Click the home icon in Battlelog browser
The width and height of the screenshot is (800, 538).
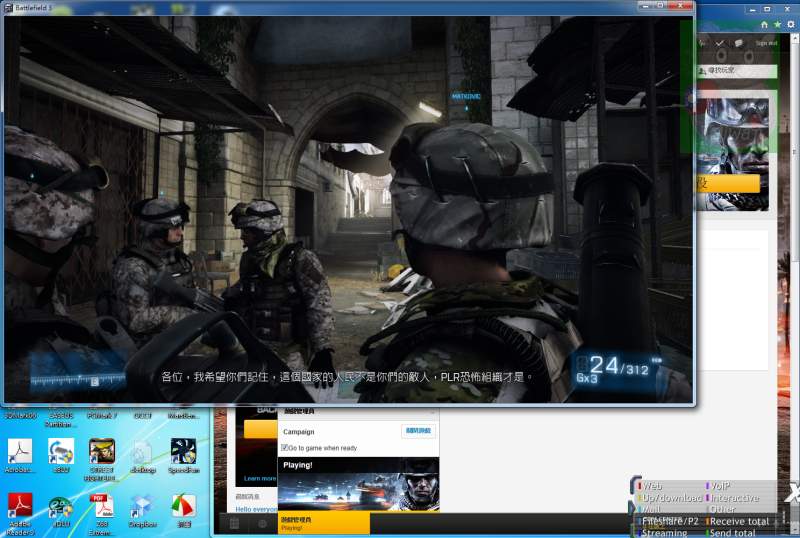coord(764,24)
